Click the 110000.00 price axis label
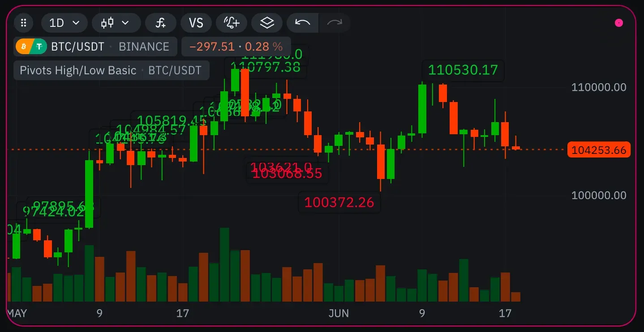Screen dimensions: 644x332 [599, 87]
